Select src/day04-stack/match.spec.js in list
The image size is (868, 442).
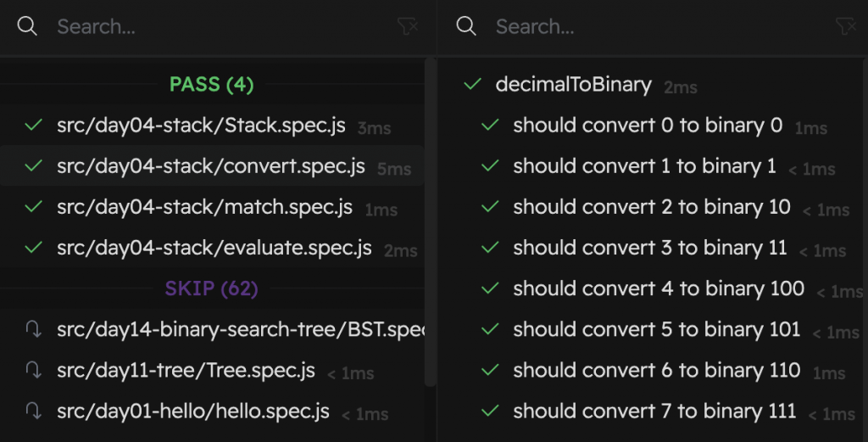click(204, 208)
